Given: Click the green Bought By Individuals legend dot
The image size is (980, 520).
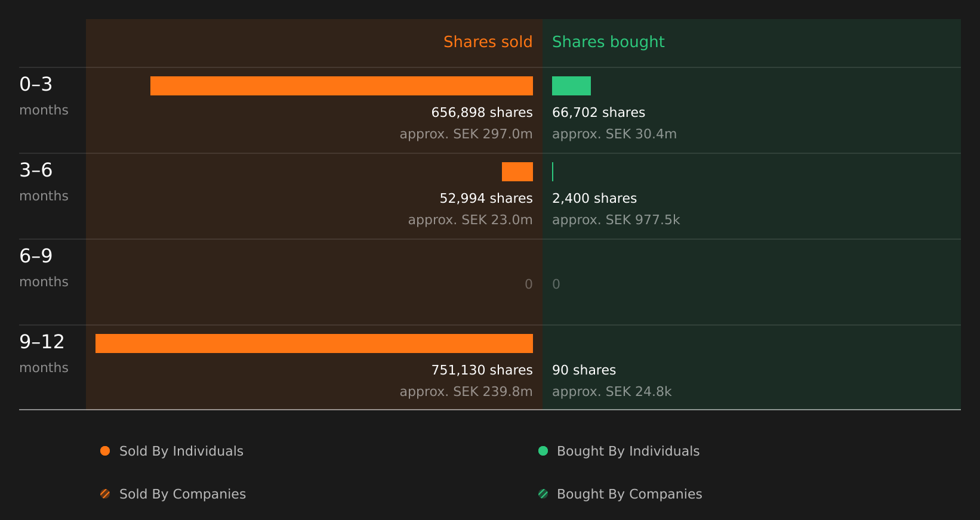Looking at the screenshot, I should pos(543,451).
